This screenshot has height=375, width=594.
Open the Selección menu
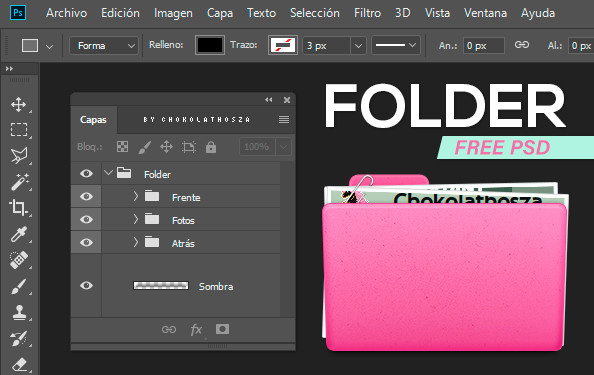(x=315, y=13)
